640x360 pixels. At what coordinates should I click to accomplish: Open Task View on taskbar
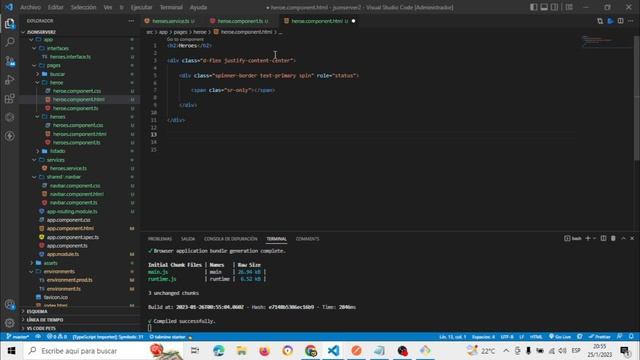click(x=195, y=351)
